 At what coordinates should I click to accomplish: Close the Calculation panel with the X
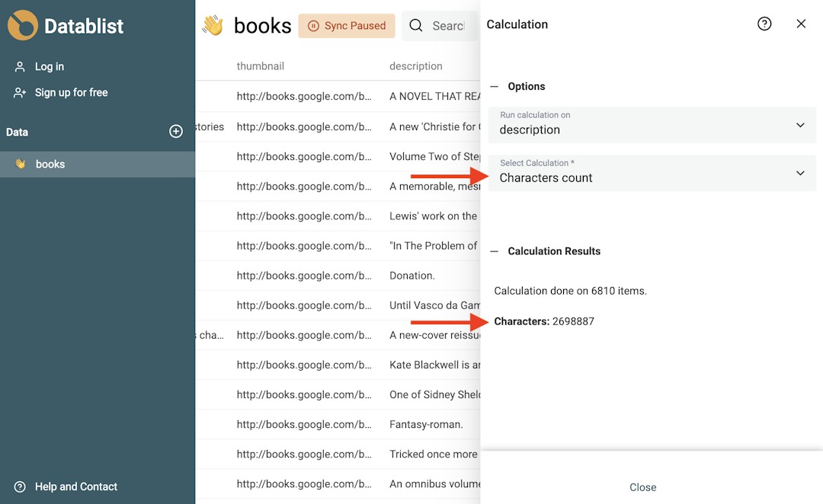801,24
